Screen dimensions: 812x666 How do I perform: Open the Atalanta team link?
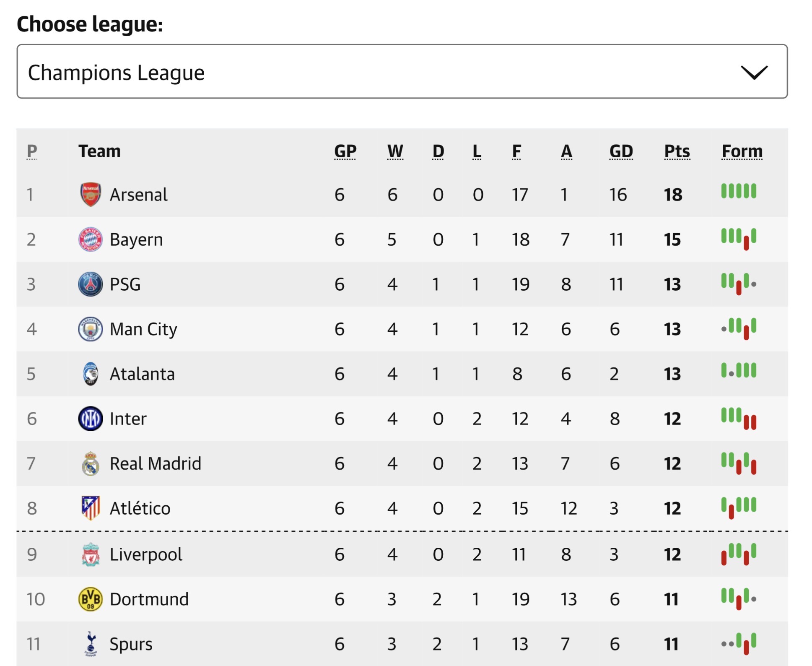pos(142,374)
